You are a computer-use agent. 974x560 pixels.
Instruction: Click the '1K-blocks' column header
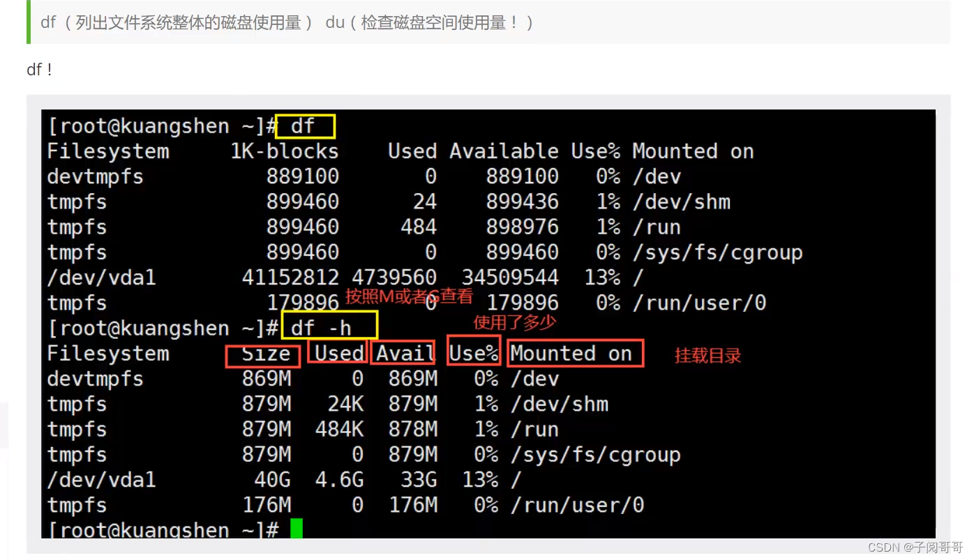pos(285,151)
